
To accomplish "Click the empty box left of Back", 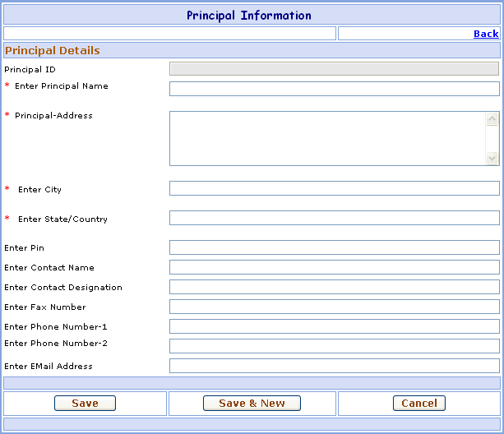I will [169, 34].
